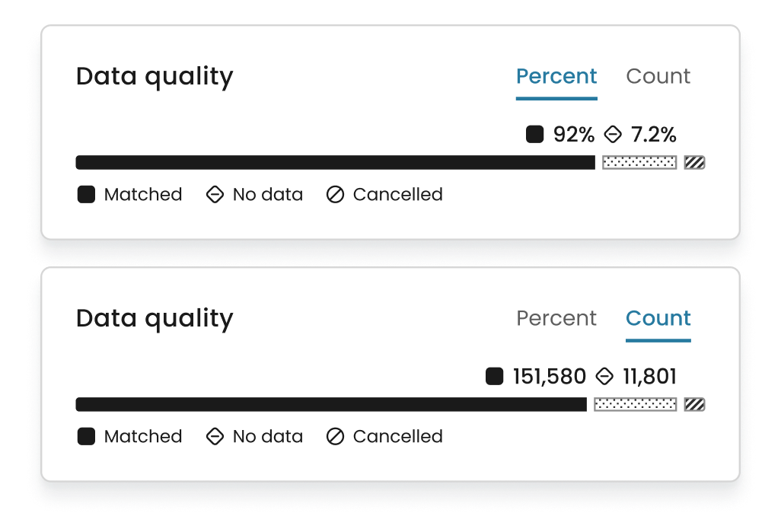Viewport: 781px width, 532px height.
Task: Click Matched square icon in top legend
Action: coord(86,194)
